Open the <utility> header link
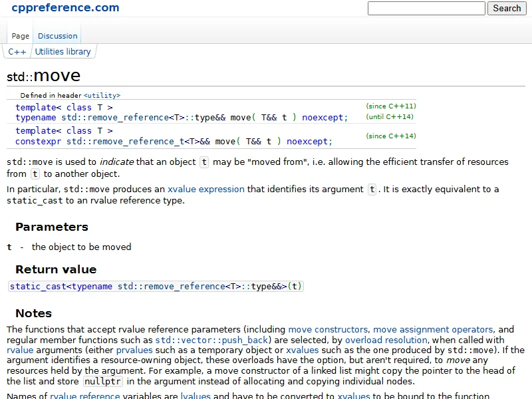 tap(102, 95)
